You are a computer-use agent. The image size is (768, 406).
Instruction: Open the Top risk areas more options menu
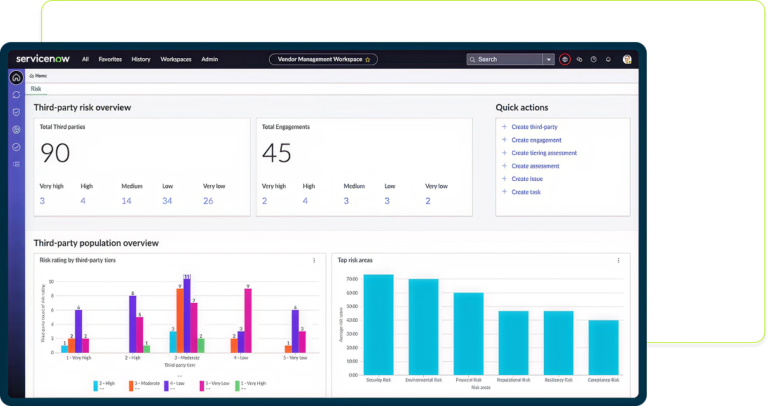pyautogui.click(x=618, y=261)
